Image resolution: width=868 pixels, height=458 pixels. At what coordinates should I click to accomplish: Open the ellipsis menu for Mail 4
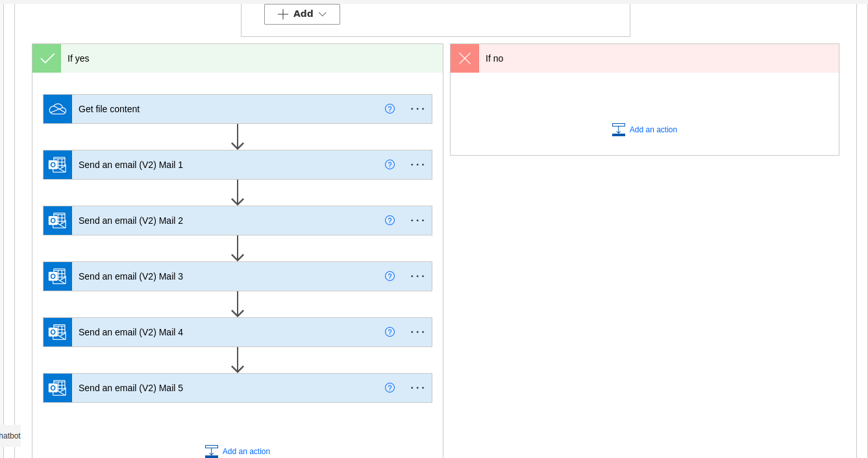(417, 332)
